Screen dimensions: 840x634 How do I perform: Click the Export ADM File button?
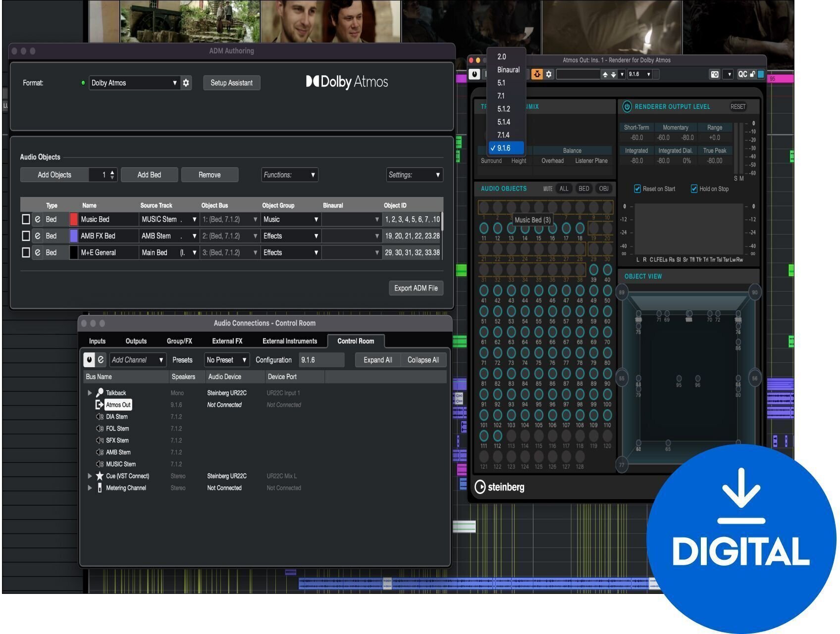416,288
